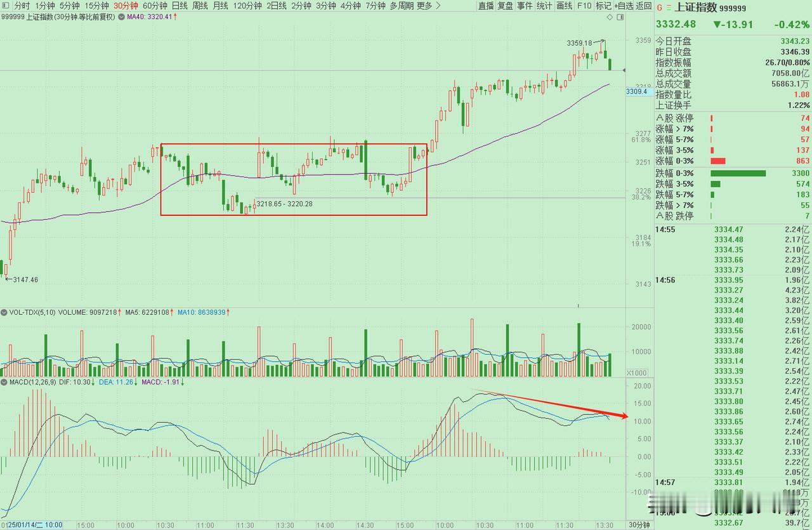Click the 今日开盘 row
The height and width of the screenshot is (530, 812).
(x=733, y=41)
